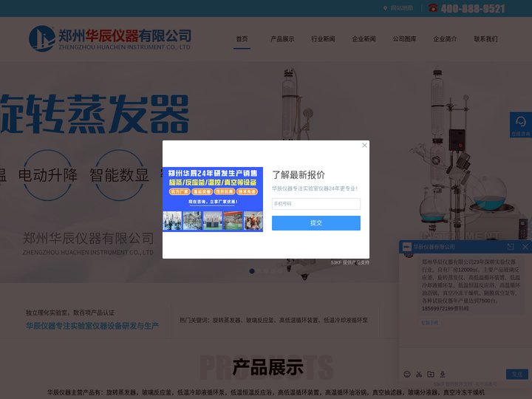532x399 pixels.
Task: Click the 产品展示 section heading
Action: tap(268, 367)
